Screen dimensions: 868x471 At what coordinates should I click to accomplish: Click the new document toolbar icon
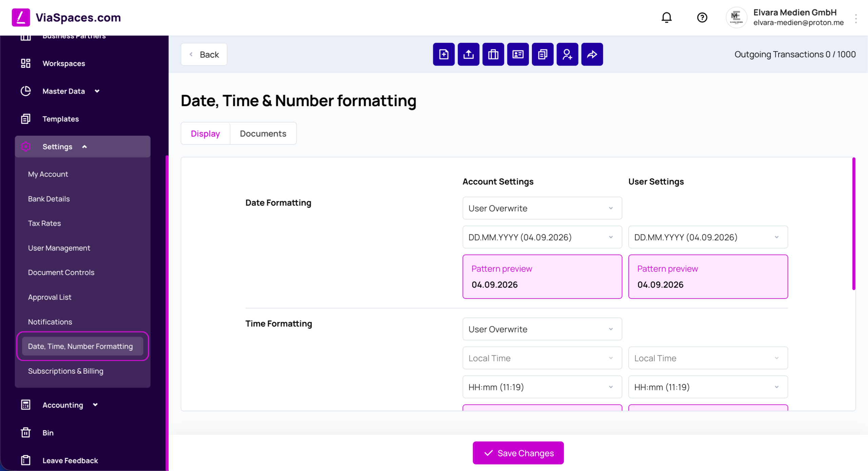pos(443,54)
